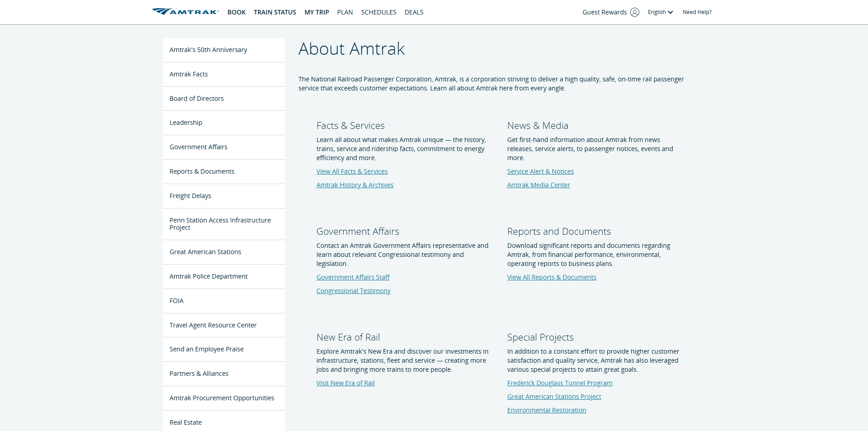Open the SCHEDULES menu item
Viewport: 868px width, 431px height.
(378, 12)
